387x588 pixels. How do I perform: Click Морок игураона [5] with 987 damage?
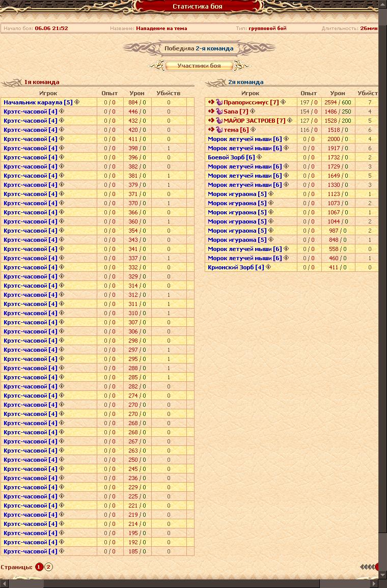coord(237,231)
